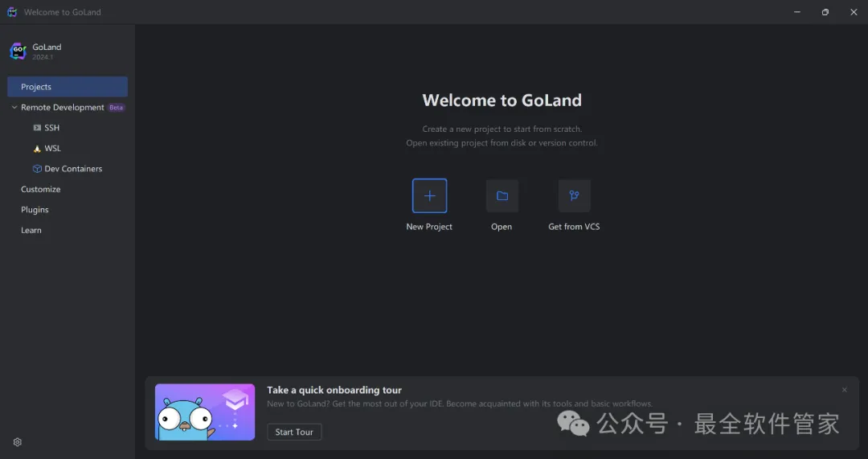This screenshot has height=459, width=868.
Task: Open the Learn section
Action: click(31, 231)
